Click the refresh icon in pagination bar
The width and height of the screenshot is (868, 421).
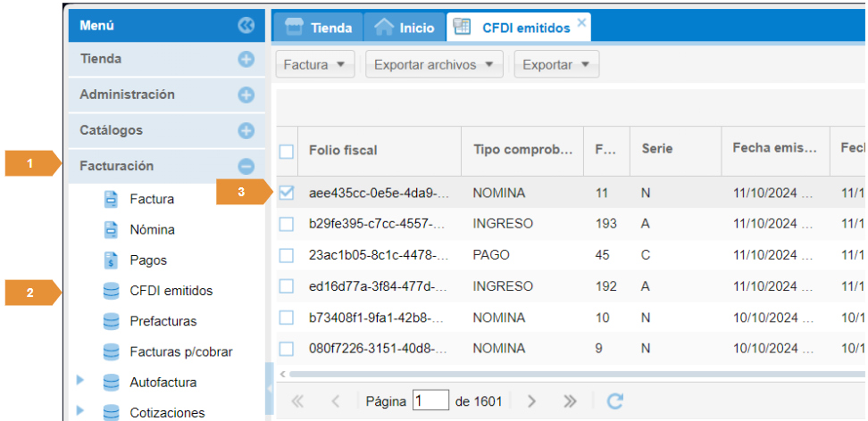coord(614,401)
